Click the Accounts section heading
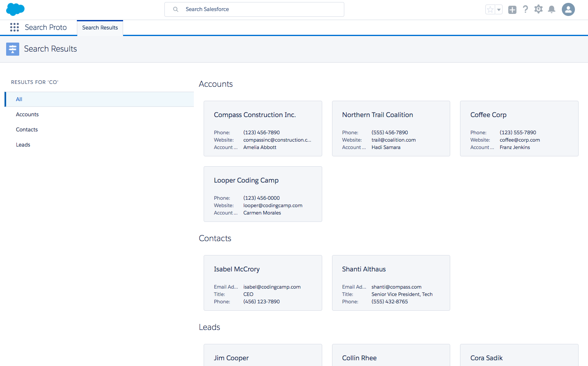The image size is (588, 366). (215, 84)
